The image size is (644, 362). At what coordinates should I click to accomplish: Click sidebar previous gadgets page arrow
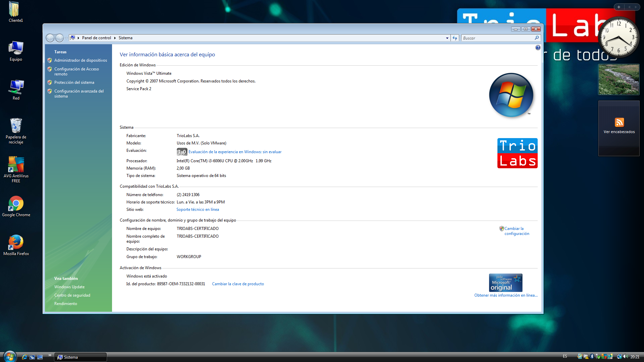(629, 7)
